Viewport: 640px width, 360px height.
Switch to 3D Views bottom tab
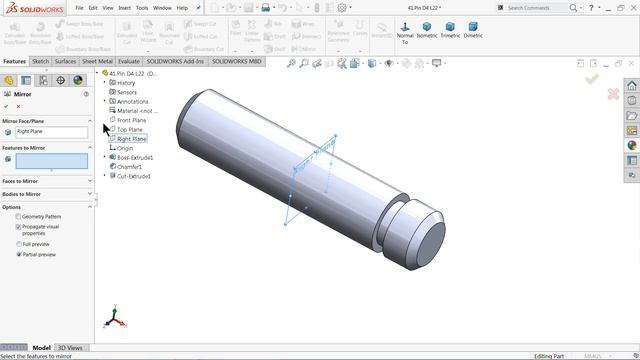click(x=70, y=348)
